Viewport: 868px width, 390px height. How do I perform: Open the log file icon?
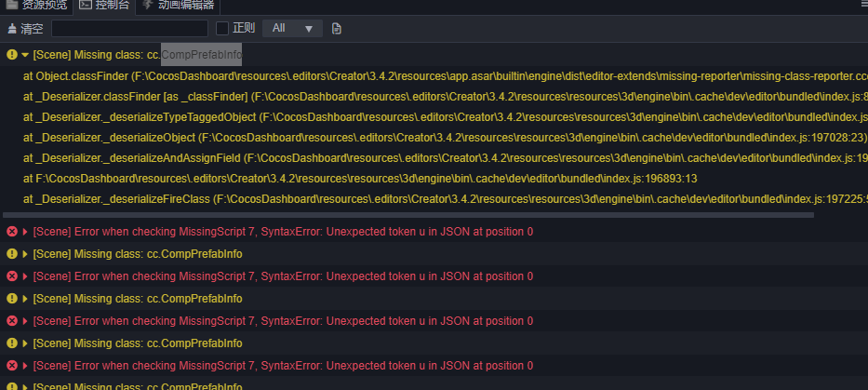click(337, 28)
